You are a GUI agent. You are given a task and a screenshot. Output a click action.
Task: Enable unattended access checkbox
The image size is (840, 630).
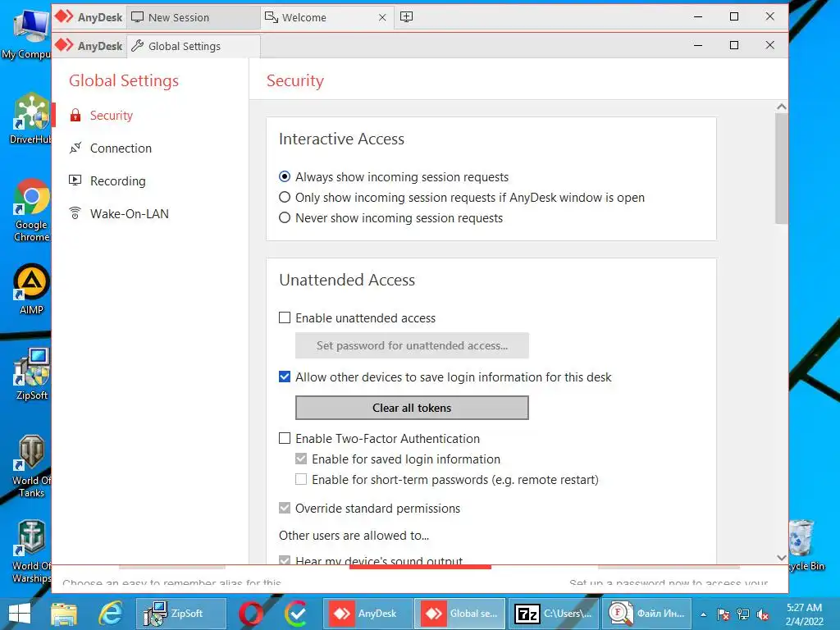[285, 317]
